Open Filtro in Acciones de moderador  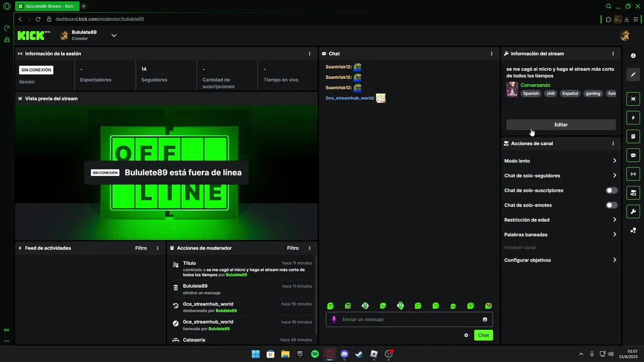pyautogui.click(x=293, y=248)
